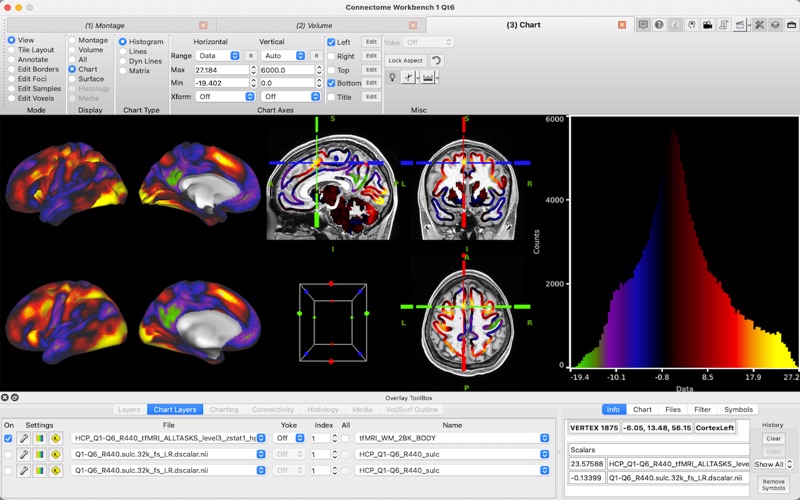Open wrench settings for third chart layer
The width and height of the screenshot is (800, 500).
click(x=23, y=470)
